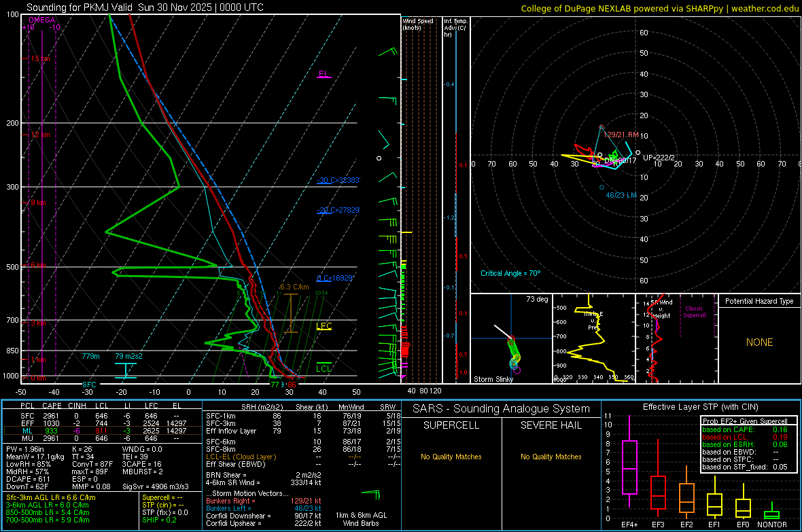Image resolution: width=802 pixels, height=532 pixels.
Task: Click the 'EF2' box plot axis label
Action: pos(686,525)
